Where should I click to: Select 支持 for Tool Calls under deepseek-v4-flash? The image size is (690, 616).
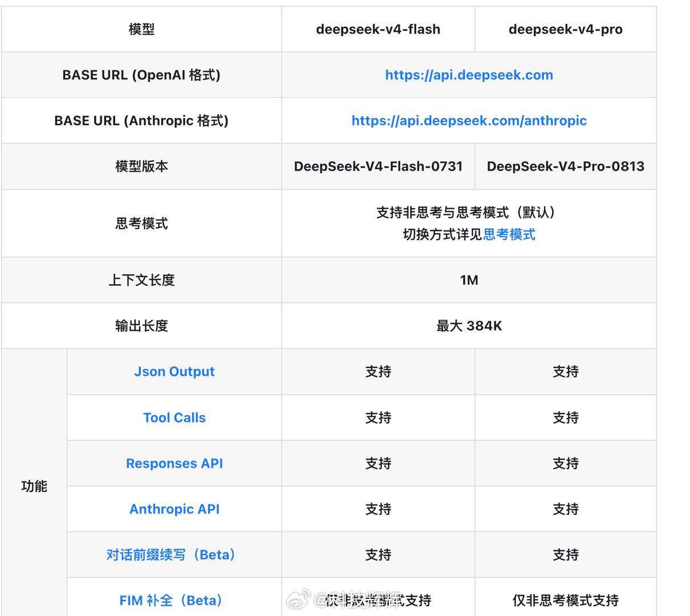click(378, 418)
